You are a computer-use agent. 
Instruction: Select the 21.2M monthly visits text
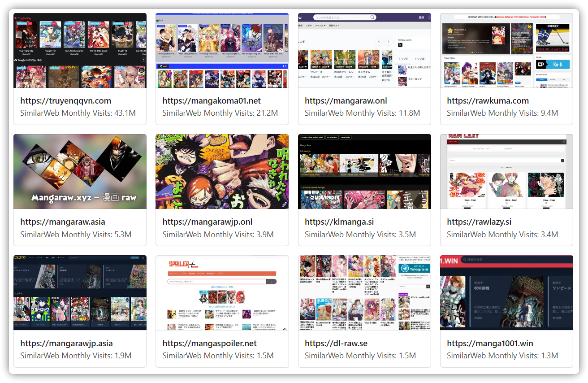click(220, 113)
